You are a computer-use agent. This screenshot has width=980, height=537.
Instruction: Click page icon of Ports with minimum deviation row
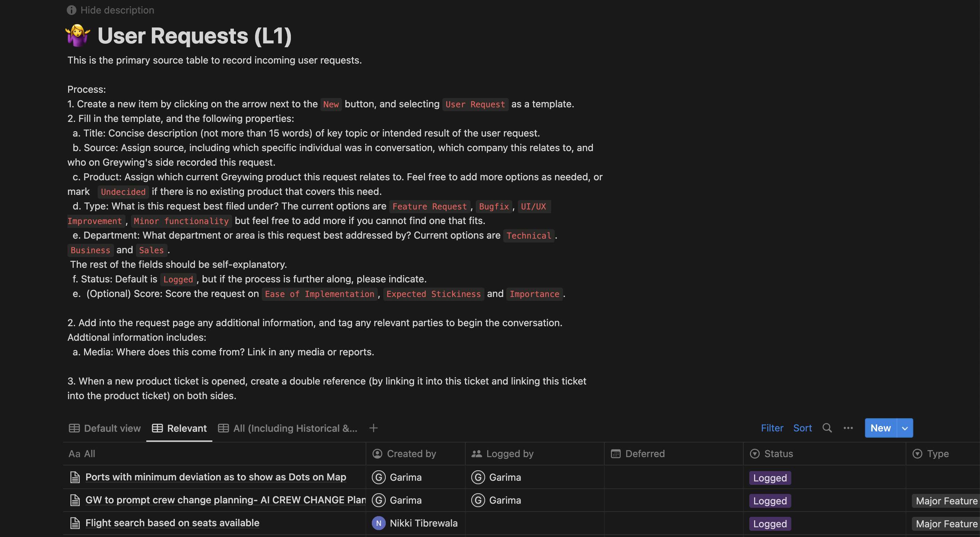tap(75, 477)
